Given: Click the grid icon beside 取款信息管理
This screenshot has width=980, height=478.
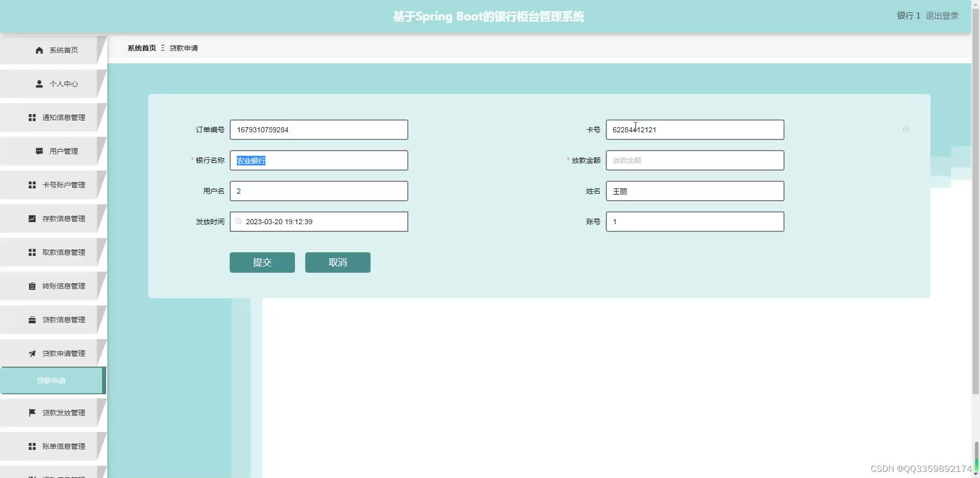Looking at the screenshot, I should (32, 252).
